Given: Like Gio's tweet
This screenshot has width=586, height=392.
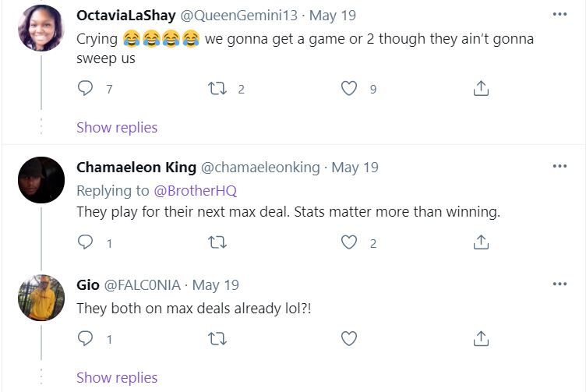Looking at the screenshot, I should tap(349, 339).
